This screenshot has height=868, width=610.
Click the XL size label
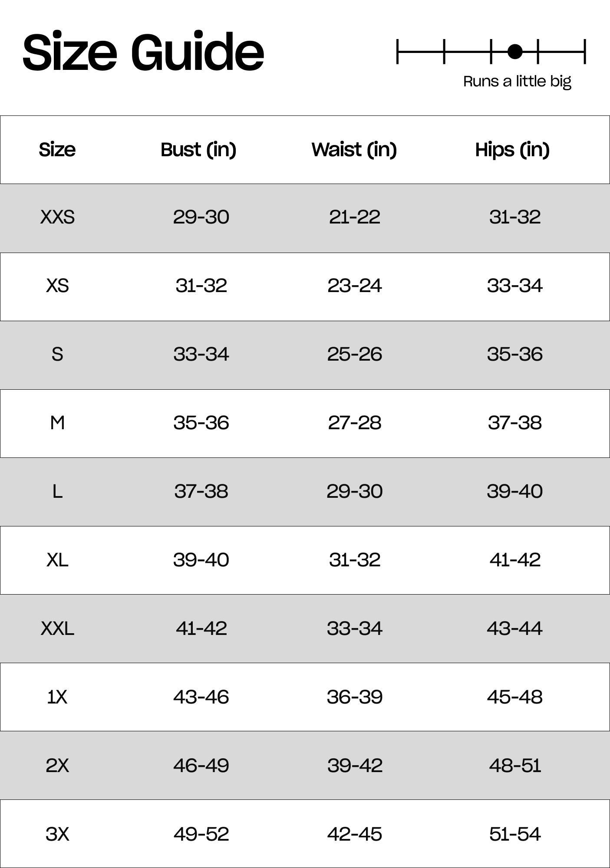pyautogui.click(x=57, y=560)
